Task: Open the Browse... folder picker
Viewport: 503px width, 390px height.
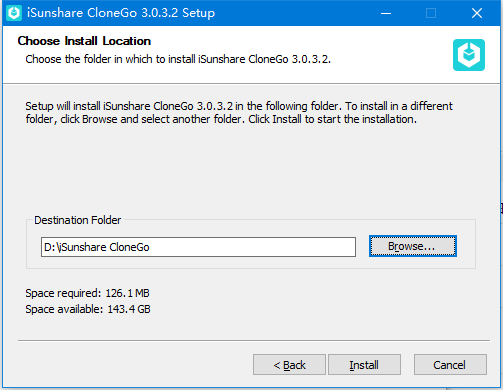Action: coord(413,246)
